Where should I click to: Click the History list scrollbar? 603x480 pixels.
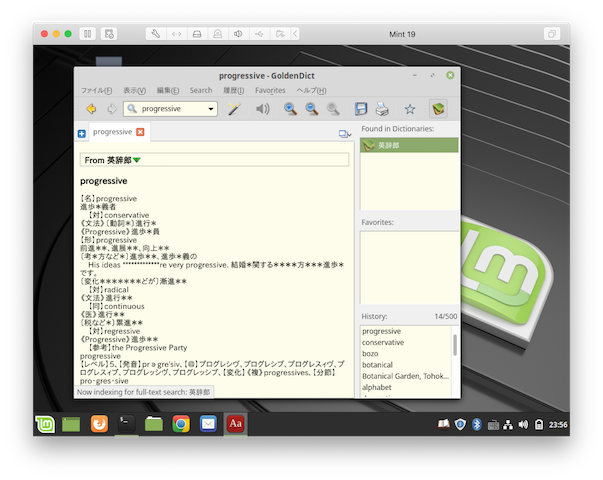[x=455, y=346]
